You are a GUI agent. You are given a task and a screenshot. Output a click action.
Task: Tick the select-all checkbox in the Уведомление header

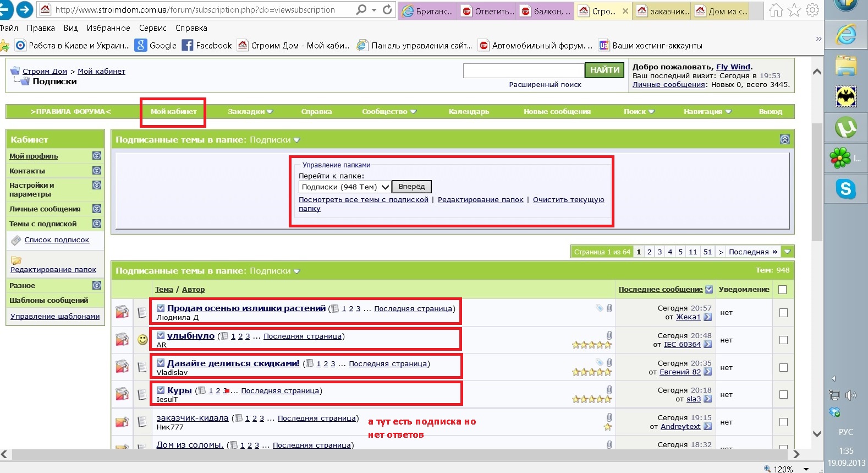pos(783,290)
